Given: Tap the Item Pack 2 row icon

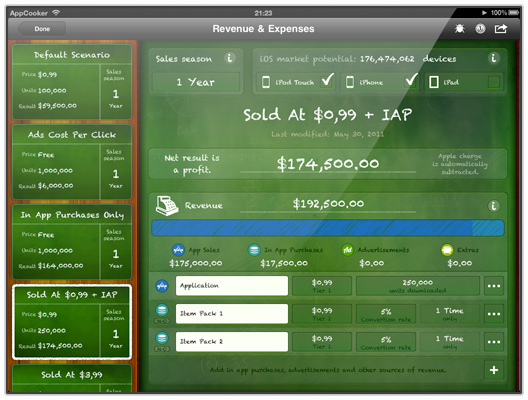Looking at the screenshot, I should coord(162,338).
